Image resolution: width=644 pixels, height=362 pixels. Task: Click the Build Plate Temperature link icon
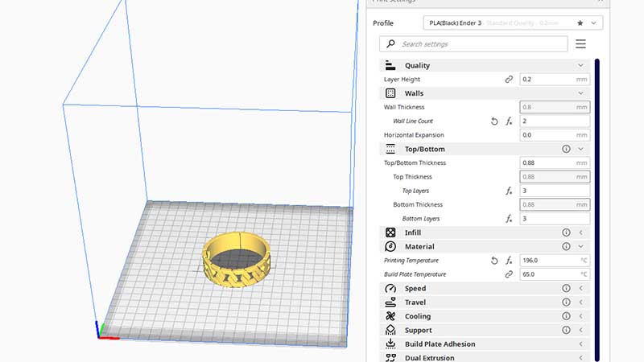pyautogui.click(x=509, y=274)
